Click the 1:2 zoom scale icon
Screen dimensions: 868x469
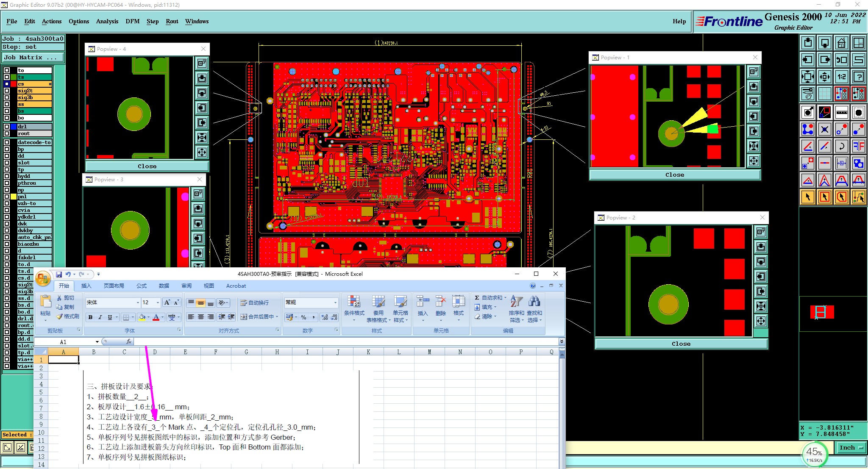coord(841,77)
